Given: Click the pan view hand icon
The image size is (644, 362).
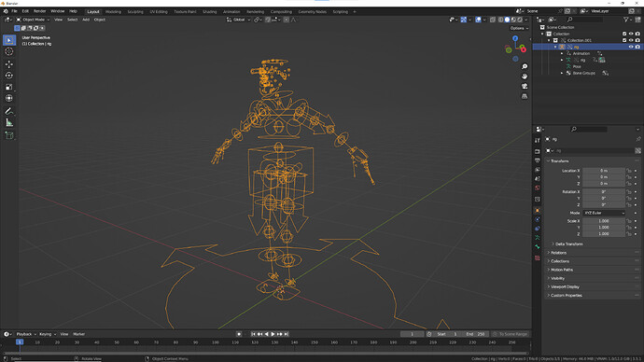Looking at the screenshot, I should (x=525, y=77).
